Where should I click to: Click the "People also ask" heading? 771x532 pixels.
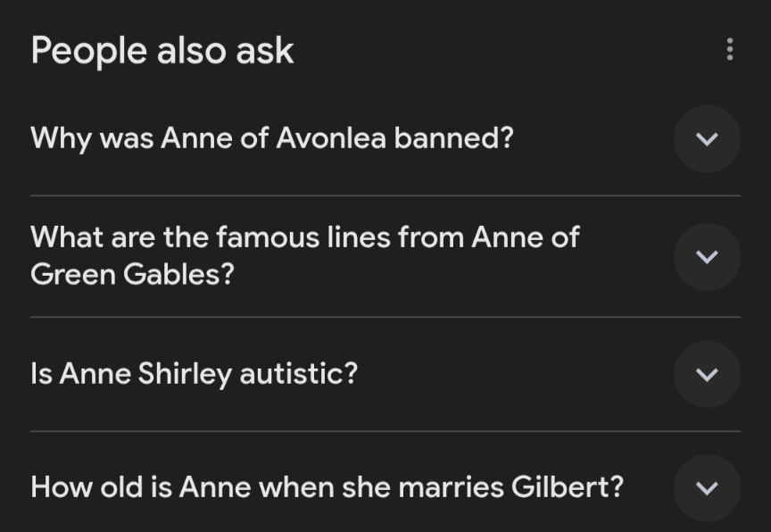coord(162,51)
